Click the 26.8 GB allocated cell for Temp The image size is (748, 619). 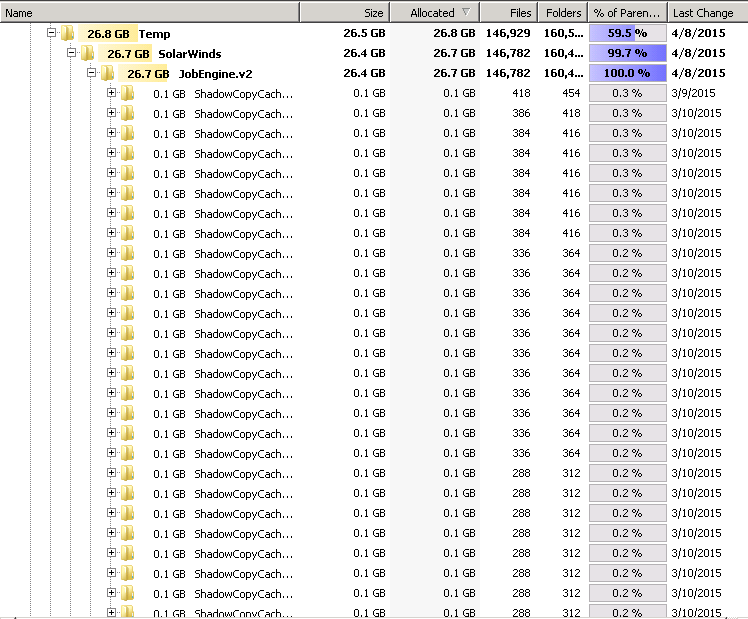(x=454, y=33)
